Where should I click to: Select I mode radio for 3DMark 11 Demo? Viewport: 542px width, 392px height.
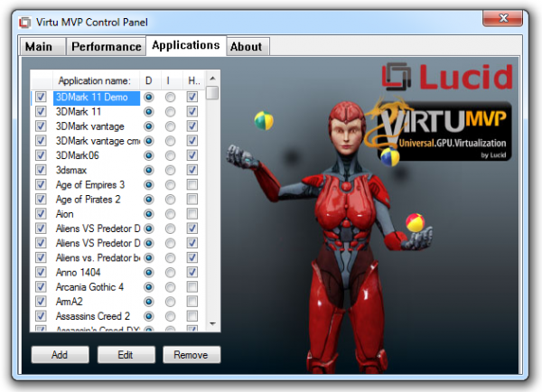coord(170,98)
